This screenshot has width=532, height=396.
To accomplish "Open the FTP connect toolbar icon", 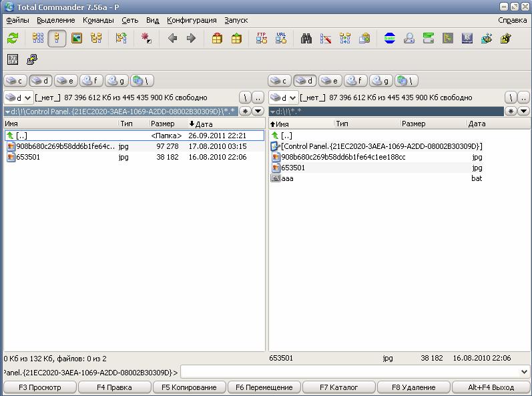I will pos(262,38).
